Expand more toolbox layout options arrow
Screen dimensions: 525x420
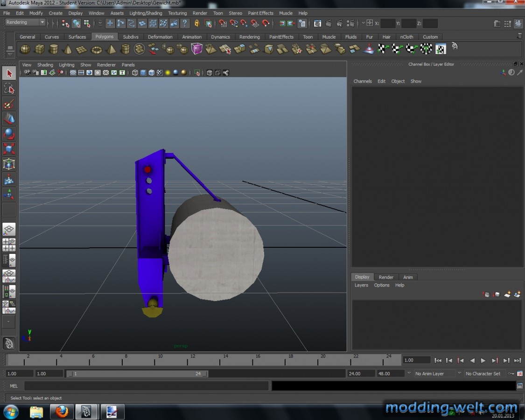[9, 322]
